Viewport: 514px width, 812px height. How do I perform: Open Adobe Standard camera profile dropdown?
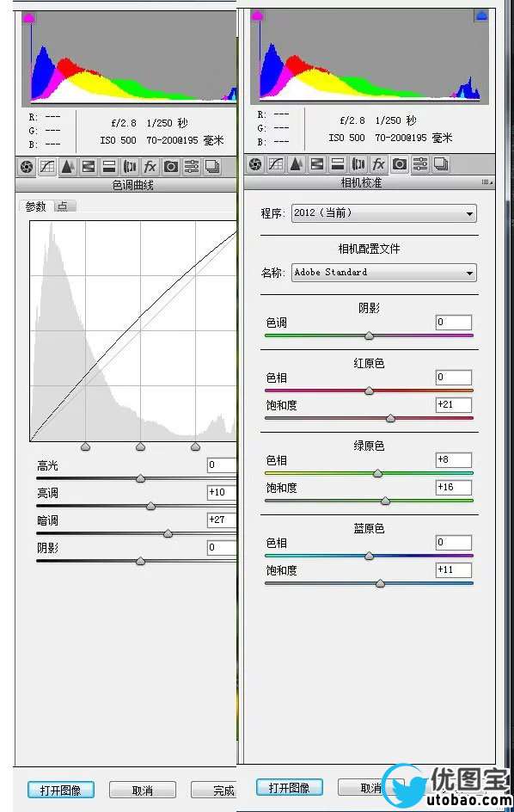pyautogui.click(x=383, y=273)
